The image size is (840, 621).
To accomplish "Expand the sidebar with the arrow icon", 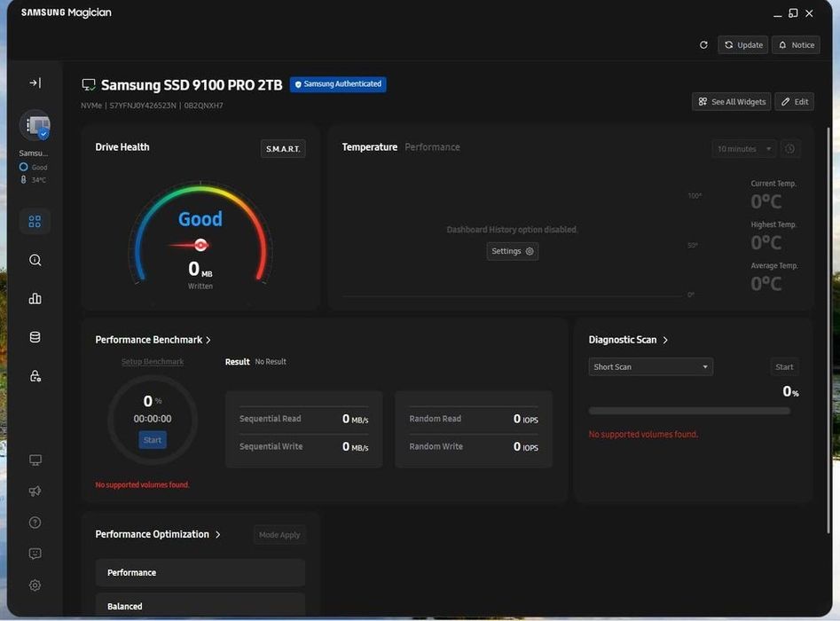I will point(35,83).
